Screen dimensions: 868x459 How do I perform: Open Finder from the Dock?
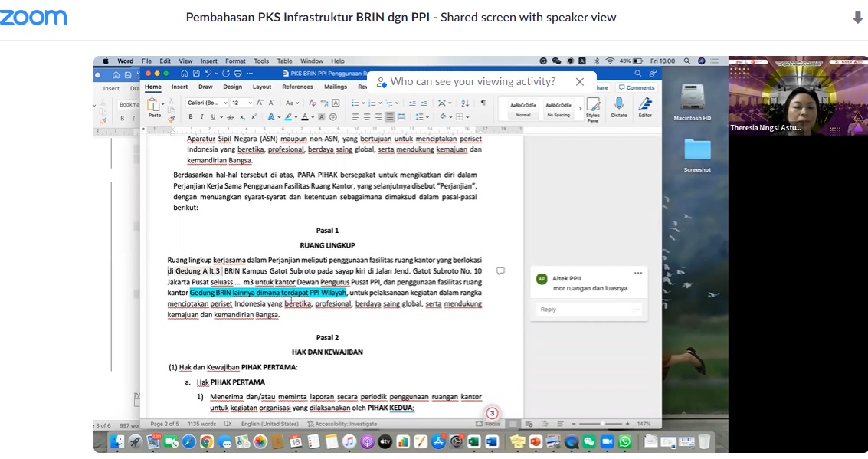(116, 442)
